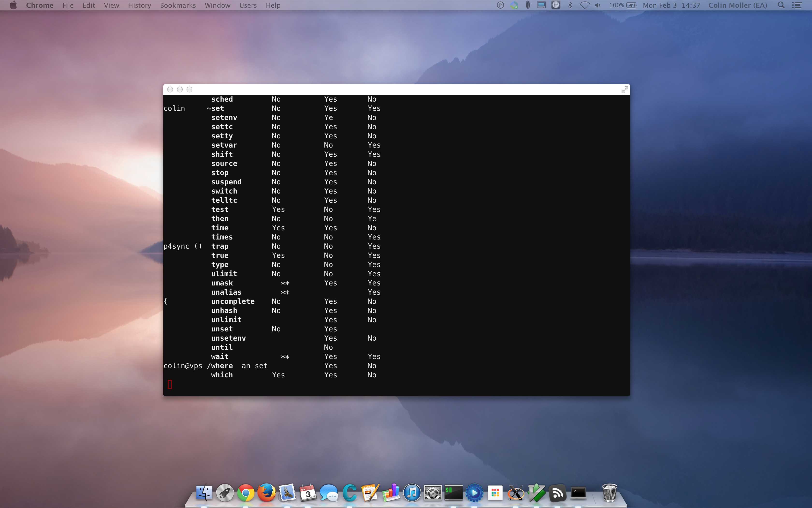
Task: Open the Chrome application menu
Action: pos(40,5)
